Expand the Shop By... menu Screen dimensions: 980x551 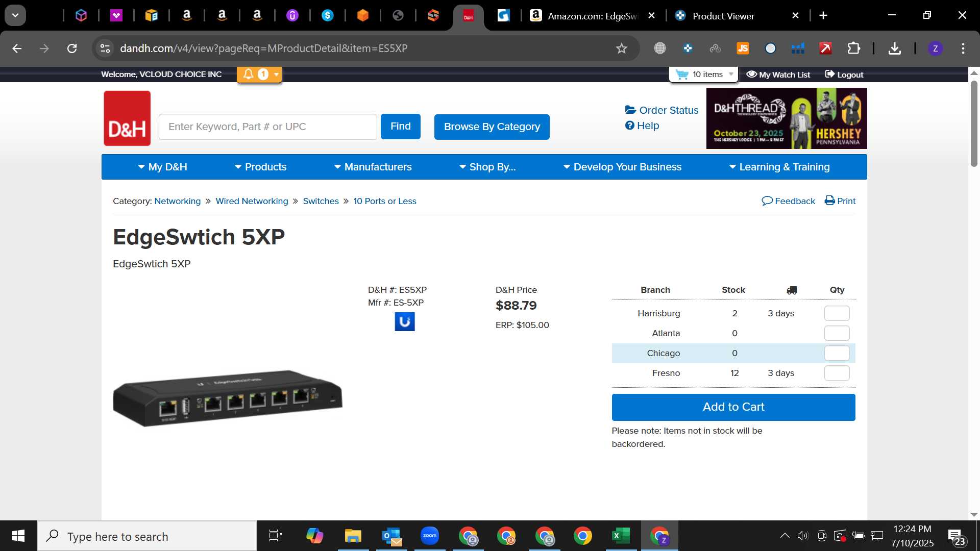click(x=487, y=167)
